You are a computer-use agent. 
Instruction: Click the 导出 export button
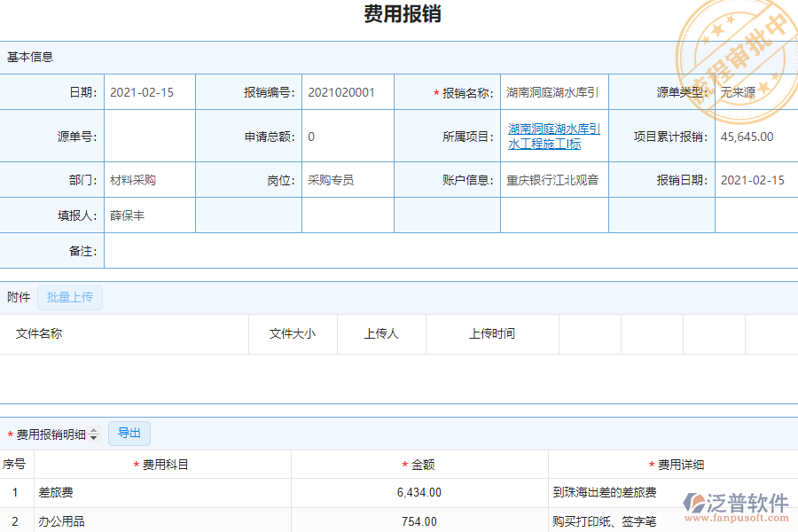129,433
